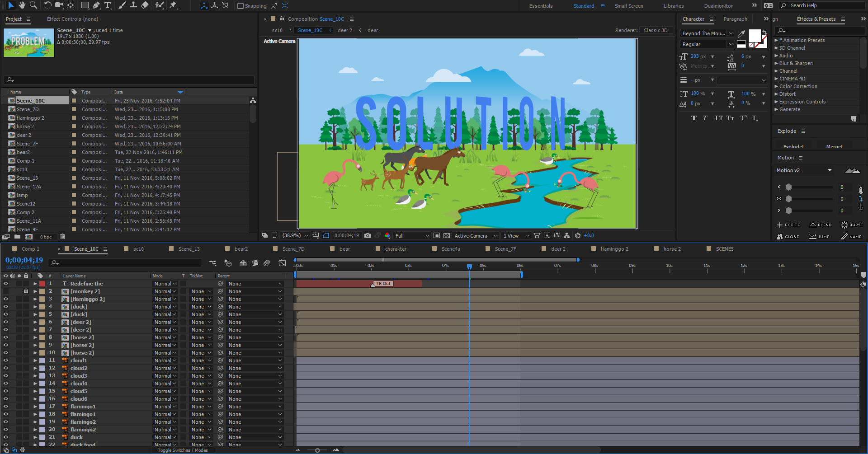Open the 1 View layout dropdown
The width and height of the screenshot is (868, 454).
(516, 235)
